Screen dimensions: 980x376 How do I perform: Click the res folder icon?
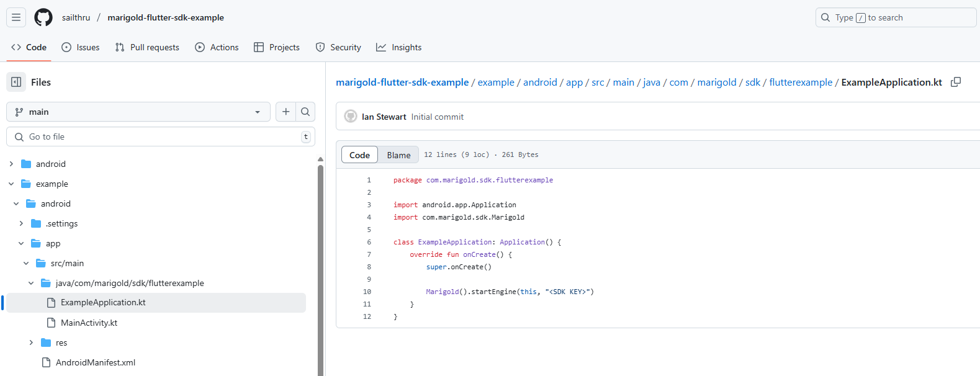46,342
